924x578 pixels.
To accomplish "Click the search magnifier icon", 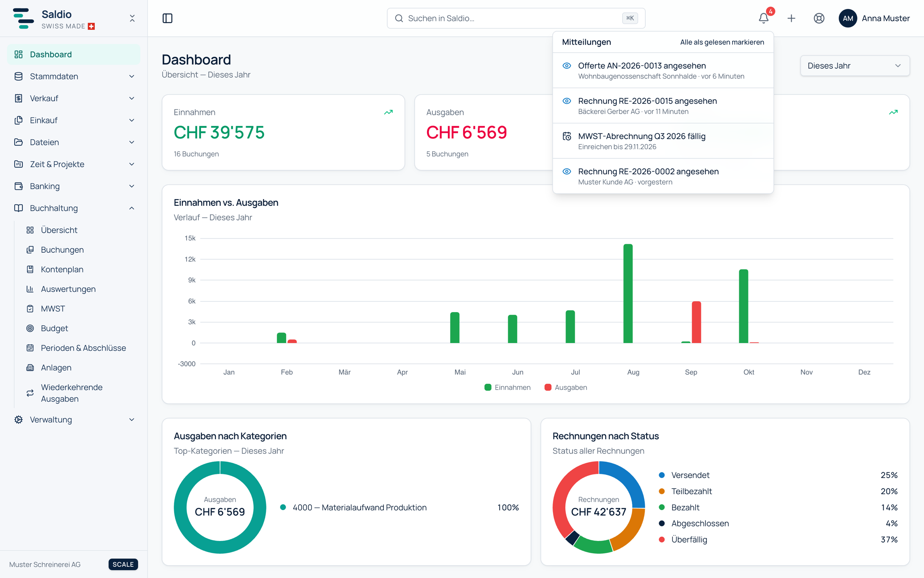I will (x=399, y=18).
